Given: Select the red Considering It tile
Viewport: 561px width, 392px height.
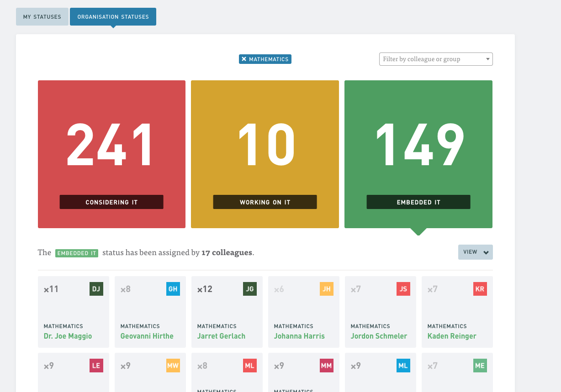Looking at the screenshot, I should [111, 154].
